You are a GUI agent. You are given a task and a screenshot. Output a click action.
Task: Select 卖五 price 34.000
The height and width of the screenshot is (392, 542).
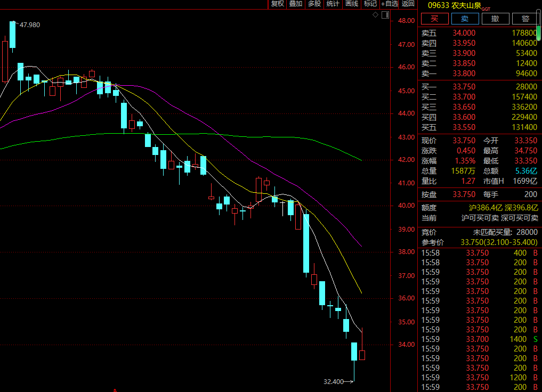464,33
